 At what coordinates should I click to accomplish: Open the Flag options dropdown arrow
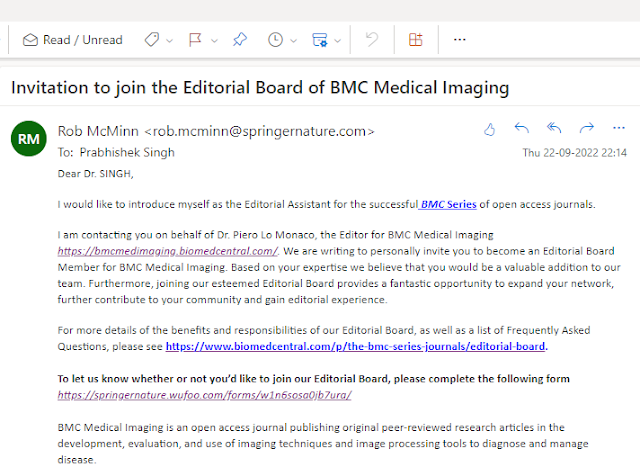[214, 40]
